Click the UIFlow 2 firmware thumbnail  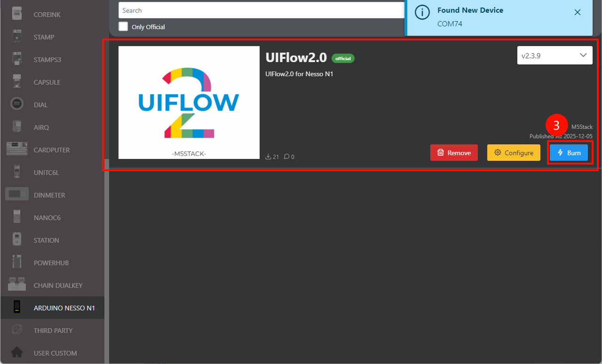189,103
